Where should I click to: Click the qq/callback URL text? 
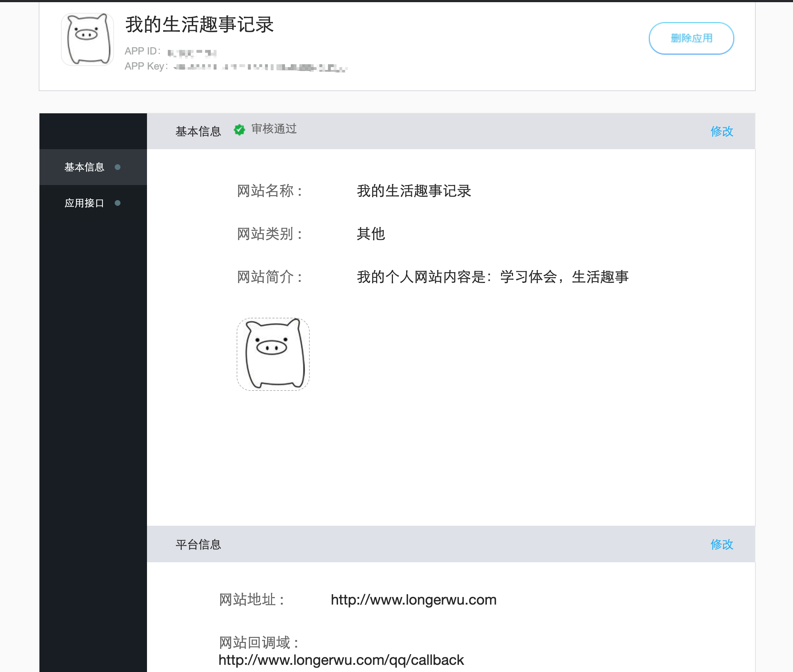[341, 660]
